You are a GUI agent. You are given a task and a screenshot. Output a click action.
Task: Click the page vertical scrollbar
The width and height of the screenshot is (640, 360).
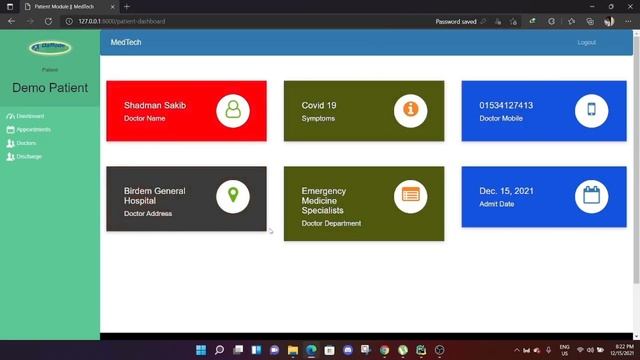(636, 159)
